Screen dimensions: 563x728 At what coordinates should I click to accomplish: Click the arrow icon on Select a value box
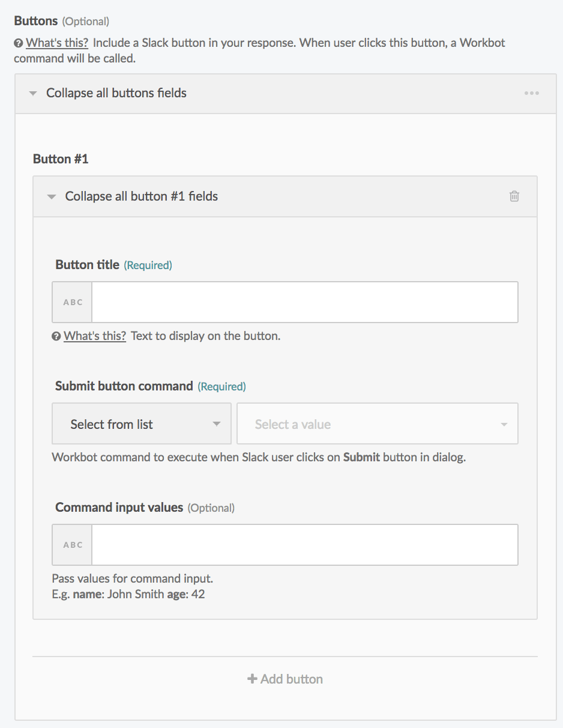503,423
